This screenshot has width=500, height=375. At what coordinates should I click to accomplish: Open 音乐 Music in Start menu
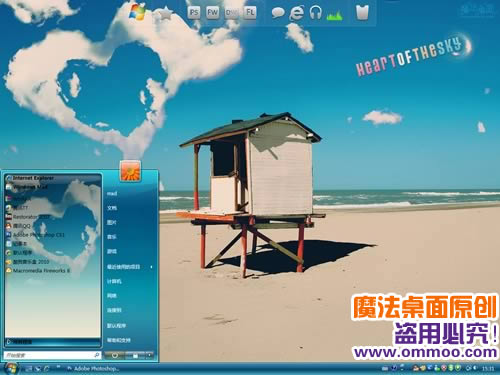(x=112, y=237)
